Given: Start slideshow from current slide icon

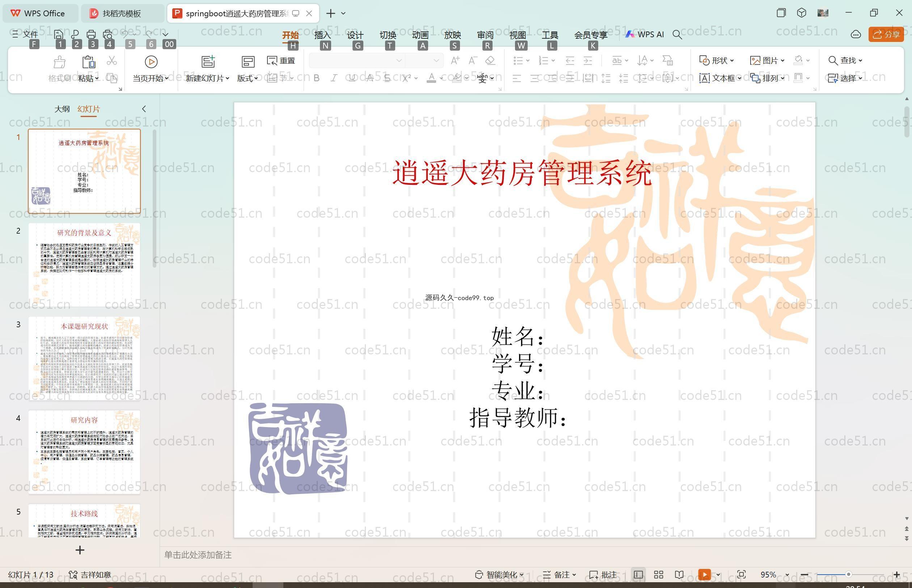Looking at the screenshot, I should point(151,62).
